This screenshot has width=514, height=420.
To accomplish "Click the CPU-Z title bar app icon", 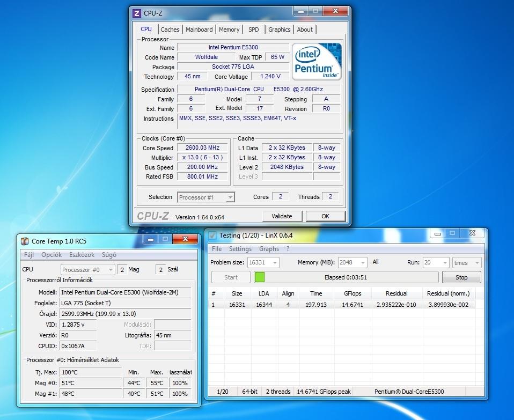I will point(137,13).
